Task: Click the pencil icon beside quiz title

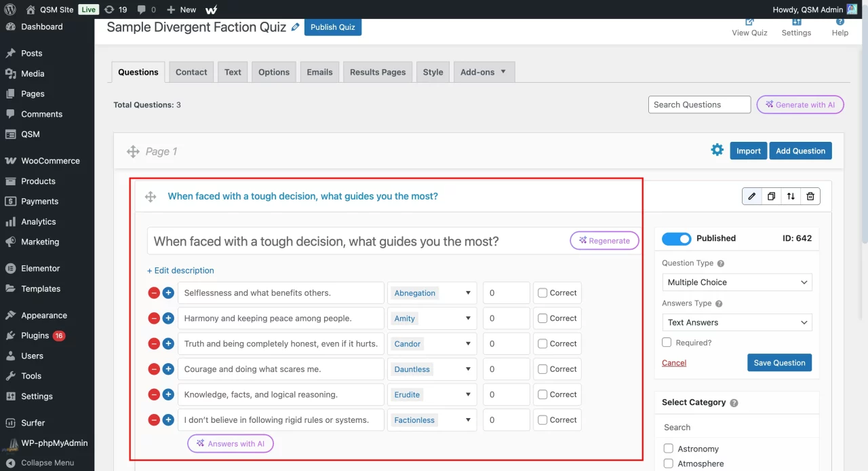Action: pos(295,27)
